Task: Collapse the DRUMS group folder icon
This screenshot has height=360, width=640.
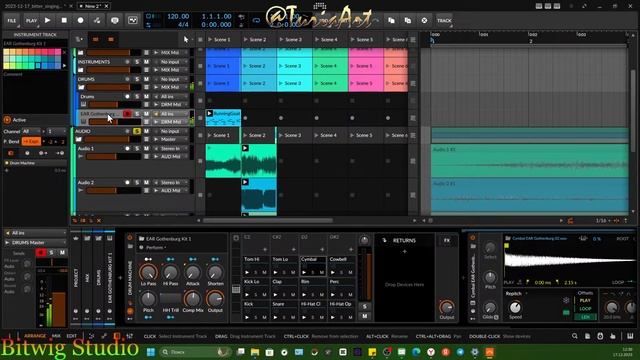Action: (x=81, y=87)
